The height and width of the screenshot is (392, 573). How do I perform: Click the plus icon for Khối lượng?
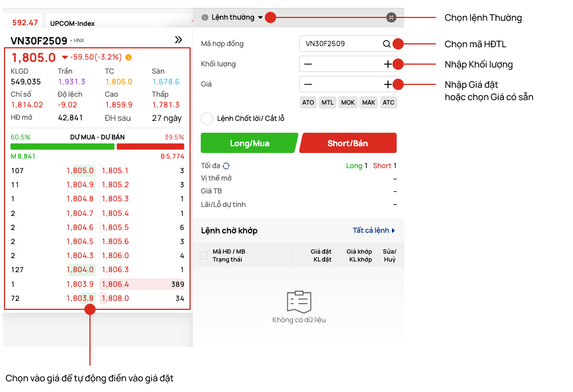[387, 64]
